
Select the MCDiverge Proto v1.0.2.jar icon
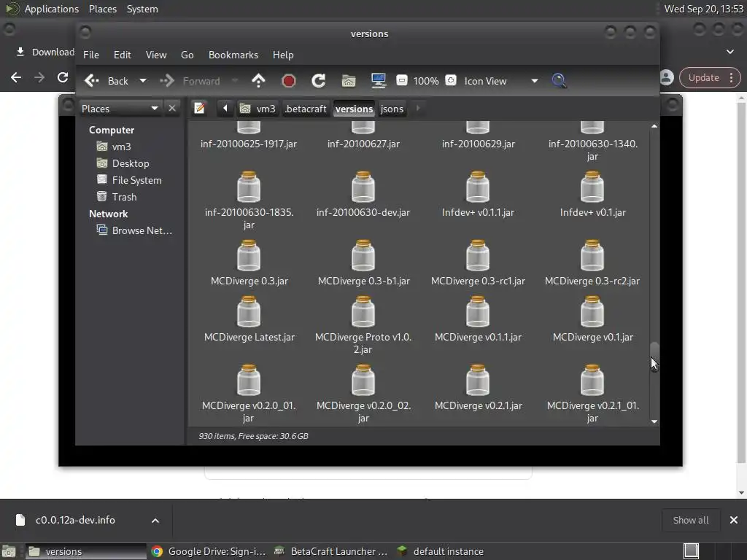(x=363, y=312)
